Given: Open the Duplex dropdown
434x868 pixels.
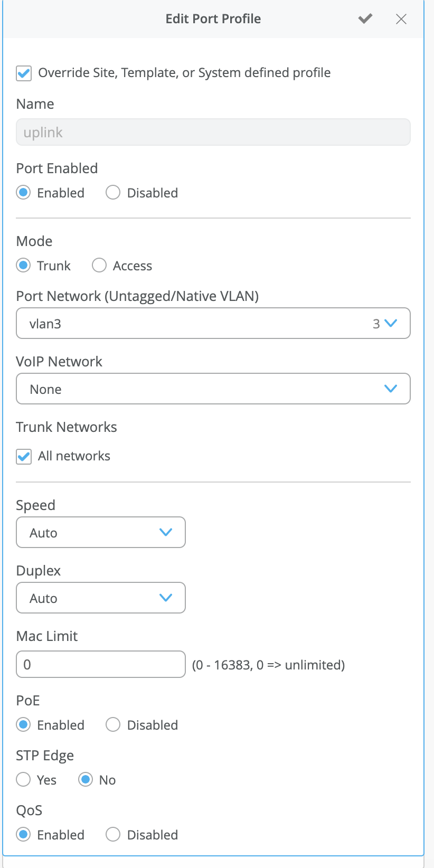Looking at the screenshot, I should [x=101, y=598].
